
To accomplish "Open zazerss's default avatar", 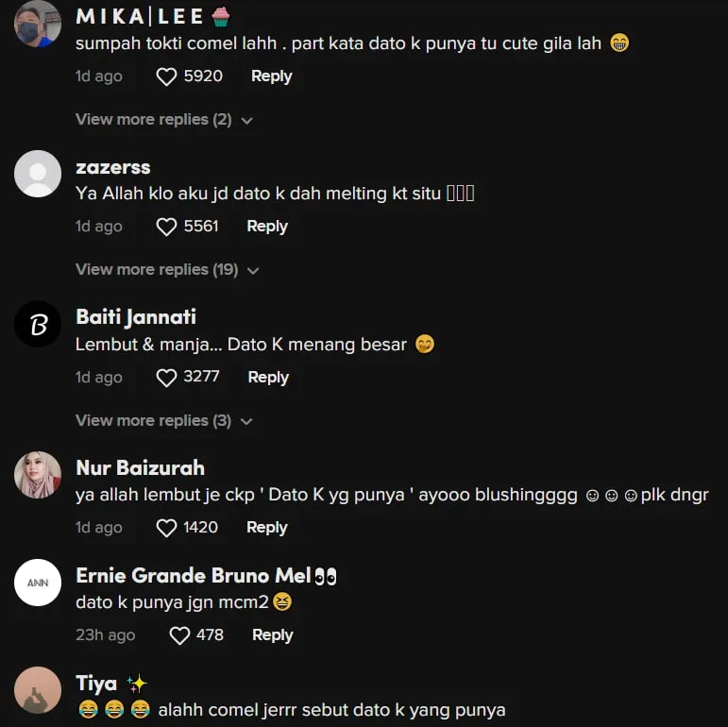I will tap(38, 174).
